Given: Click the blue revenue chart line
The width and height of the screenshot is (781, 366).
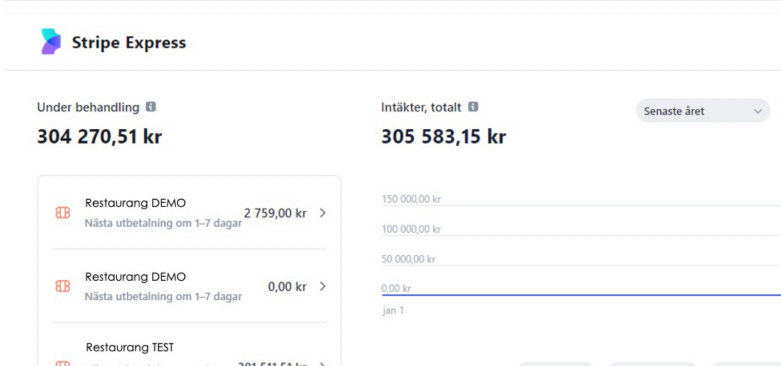Looking at the screenshot, I should (x=581, y=295).
